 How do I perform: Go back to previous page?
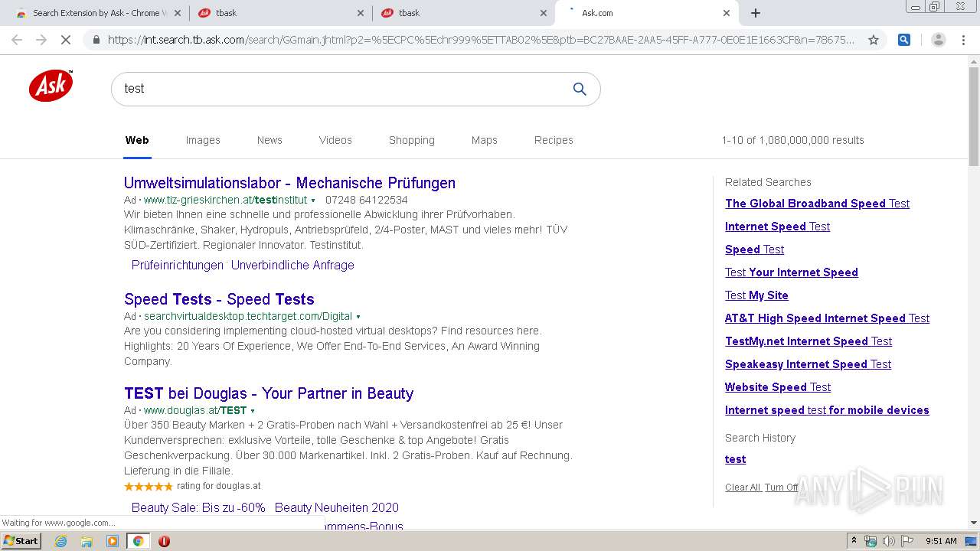(x=17, y=40)
